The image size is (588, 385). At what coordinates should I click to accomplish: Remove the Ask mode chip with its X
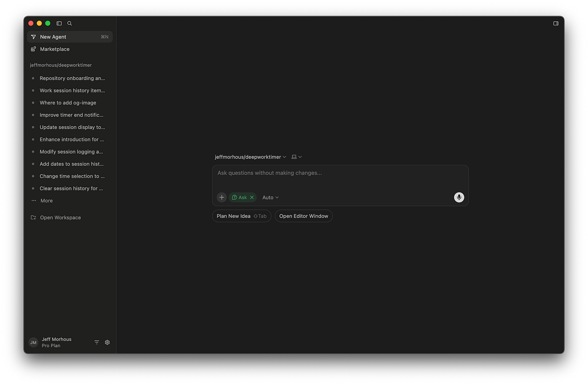coord(252,197)
